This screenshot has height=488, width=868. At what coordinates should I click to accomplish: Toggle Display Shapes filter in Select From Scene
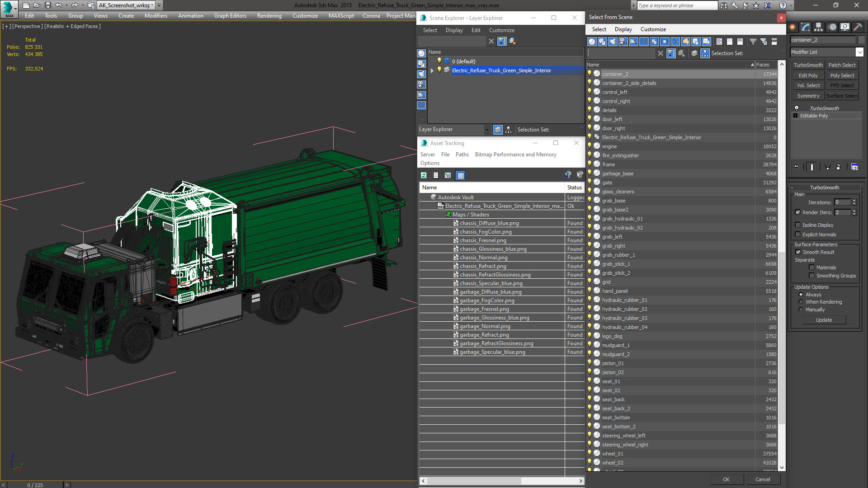[x=602, y=42]
